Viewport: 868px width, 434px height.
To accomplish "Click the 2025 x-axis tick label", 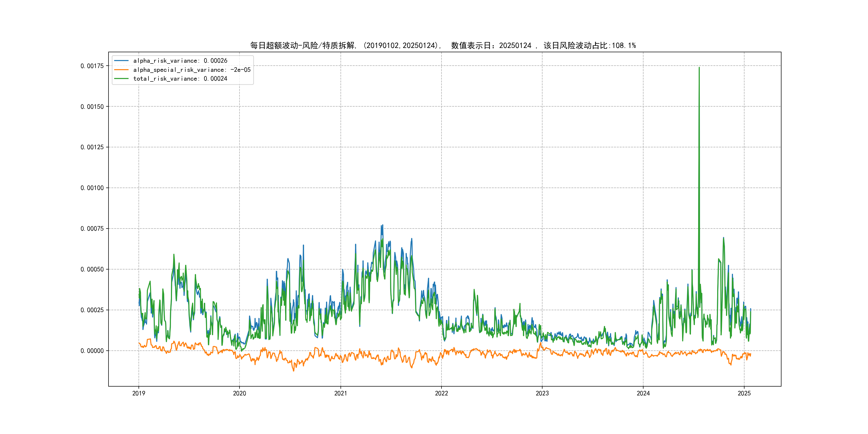I will pyautogui.click(x=744, y=393).
